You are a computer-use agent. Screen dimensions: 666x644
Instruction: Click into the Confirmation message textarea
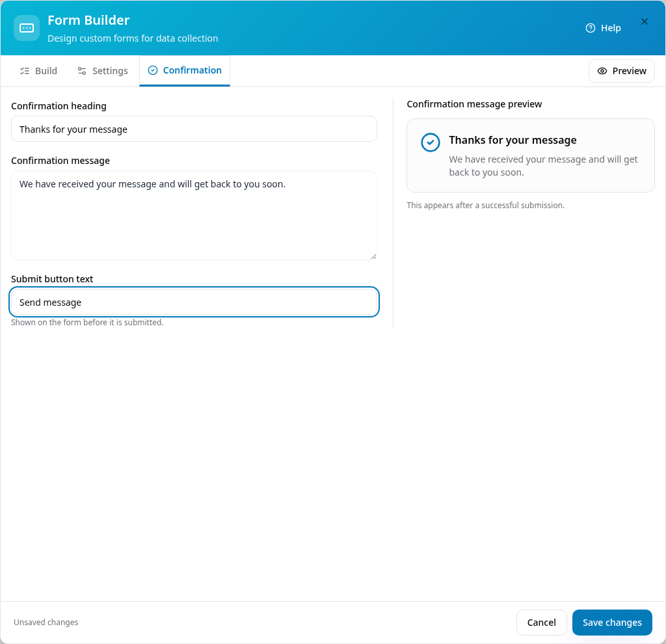[x=194, y=215]
